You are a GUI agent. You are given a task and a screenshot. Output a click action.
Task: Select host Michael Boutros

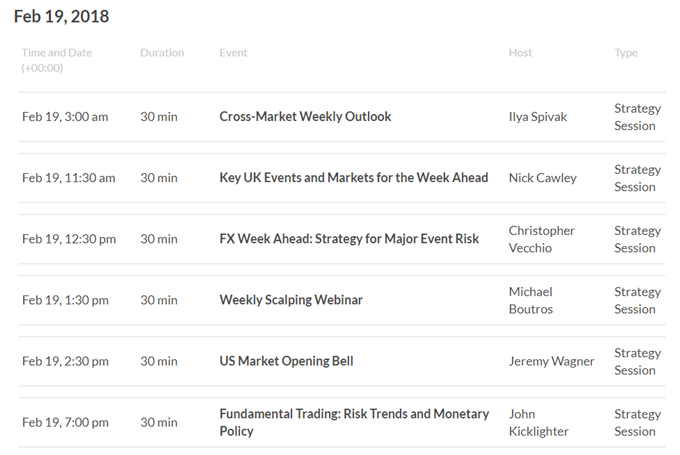point(531,301)
